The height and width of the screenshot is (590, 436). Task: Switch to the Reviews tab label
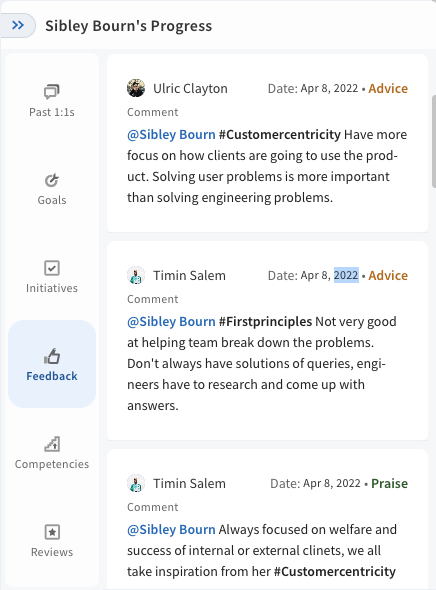[x=52, y=552]
